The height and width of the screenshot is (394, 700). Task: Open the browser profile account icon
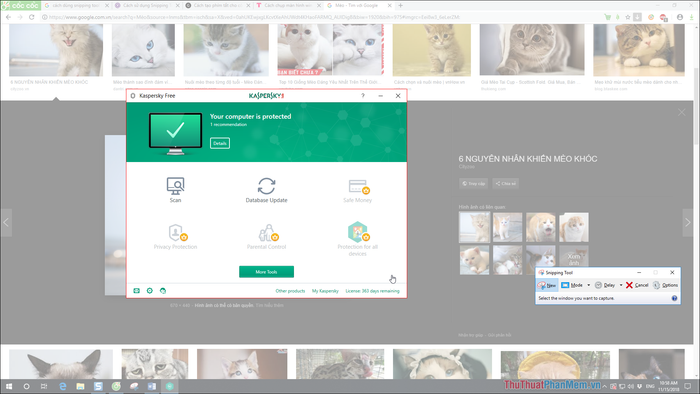tap(680, 17)
